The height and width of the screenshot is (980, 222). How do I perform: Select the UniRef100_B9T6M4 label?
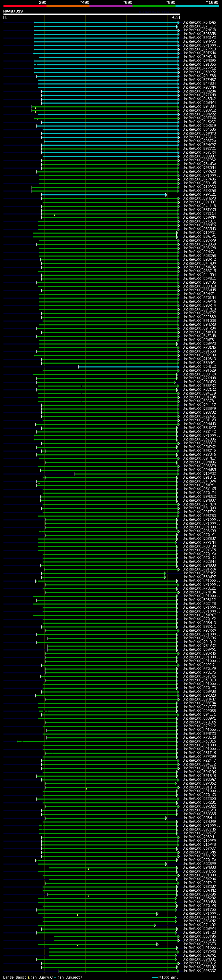pos(199,53)
